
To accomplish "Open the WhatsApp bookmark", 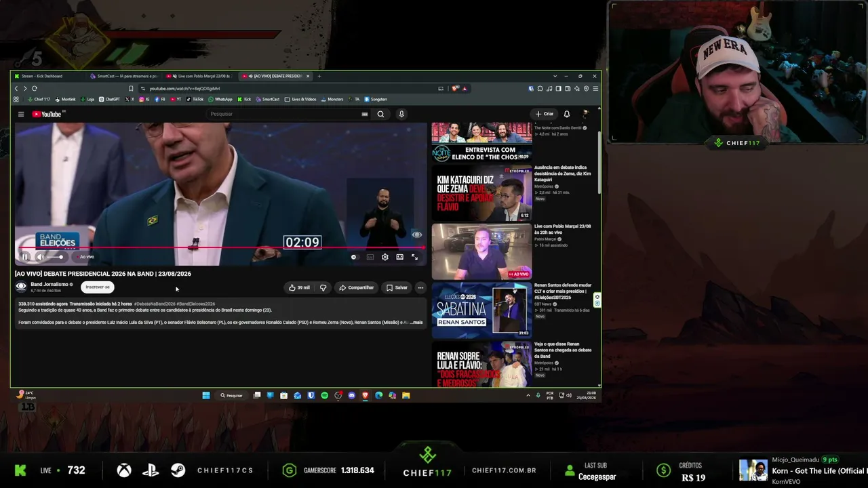I will (220, 99).
